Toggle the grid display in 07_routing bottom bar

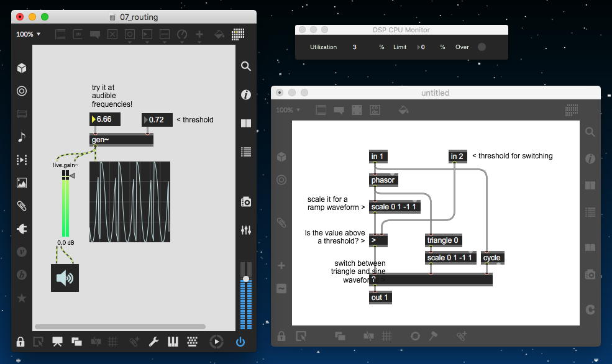tap(113, 342)
